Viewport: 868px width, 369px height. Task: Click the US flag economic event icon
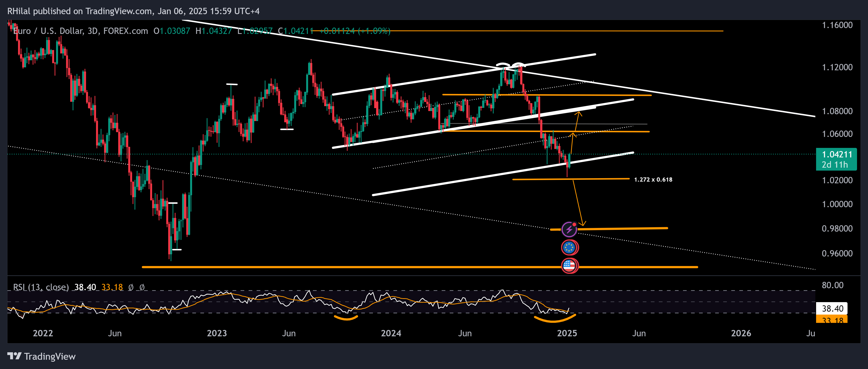pyautogui.click(x=569, y=266)
